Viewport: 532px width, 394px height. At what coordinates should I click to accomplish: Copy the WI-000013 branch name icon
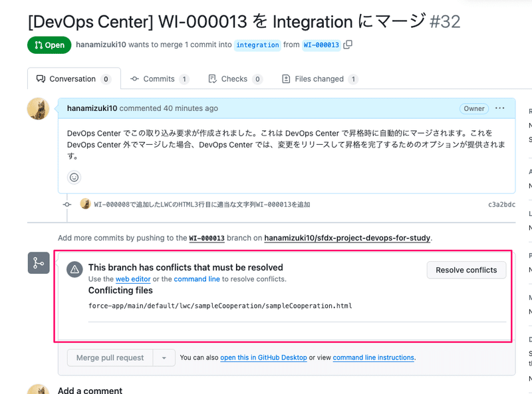coord(348,45)
